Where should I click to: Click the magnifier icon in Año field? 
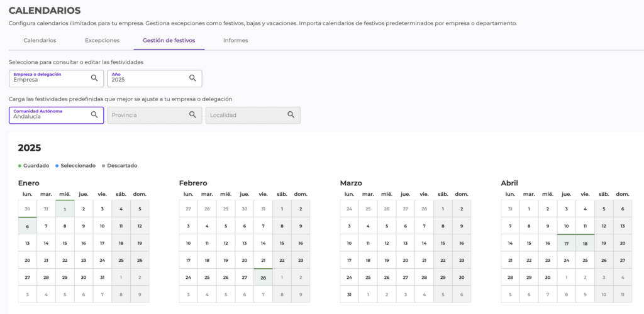(x=193, y=78)
